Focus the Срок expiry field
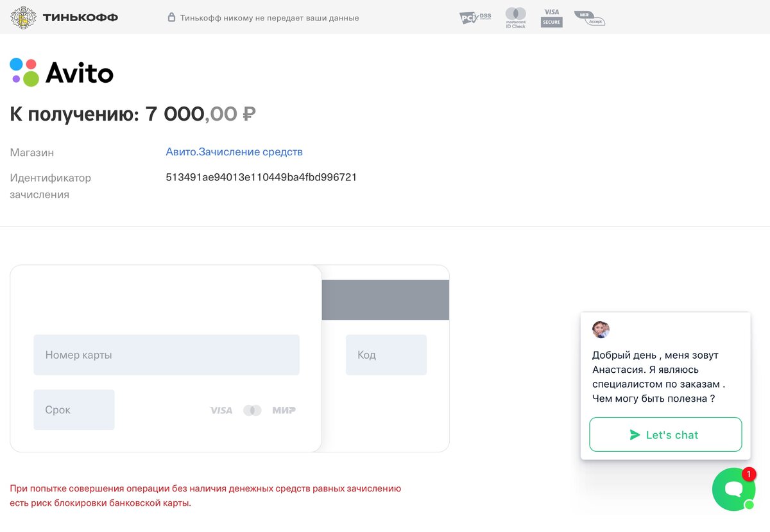The image size is (770, 532). pyautogui.click(x=74, y=410)
